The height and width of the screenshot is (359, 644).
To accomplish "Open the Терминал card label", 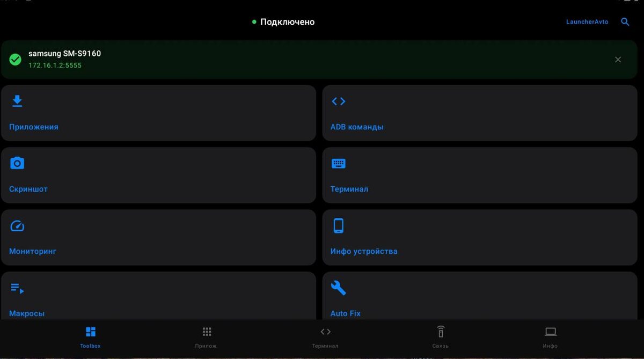I will click(x=349, y=189).
